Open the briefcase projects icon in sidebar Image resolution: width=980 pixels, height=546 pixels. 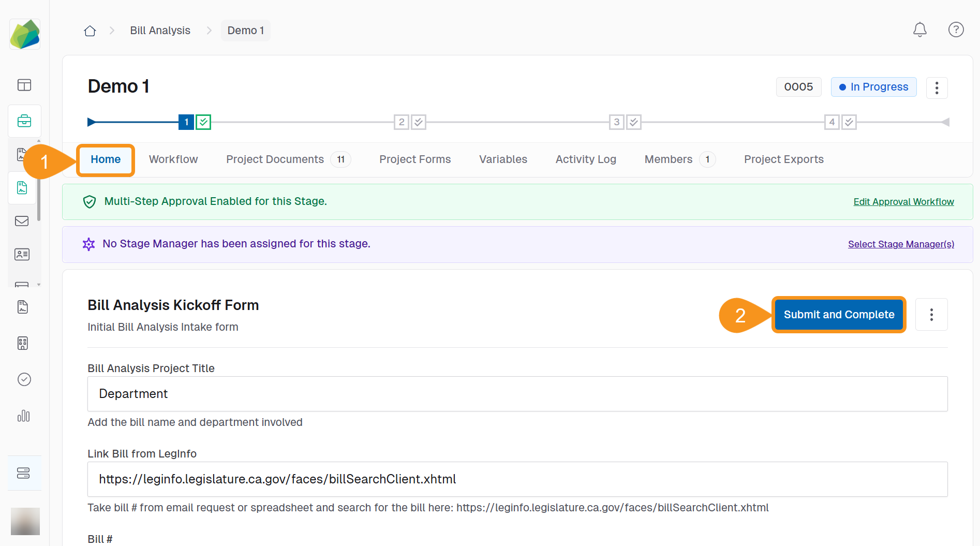point(24,121)
